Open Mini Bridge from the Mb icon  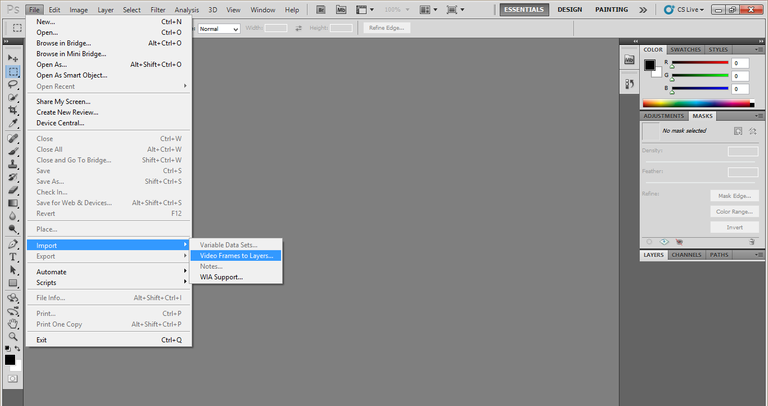coord(341,9)
